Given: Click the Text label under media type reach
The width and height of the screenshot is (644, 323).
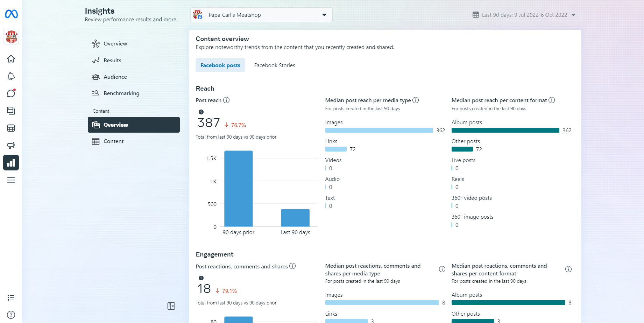Looking at the screenshot, I should point(330,198).
